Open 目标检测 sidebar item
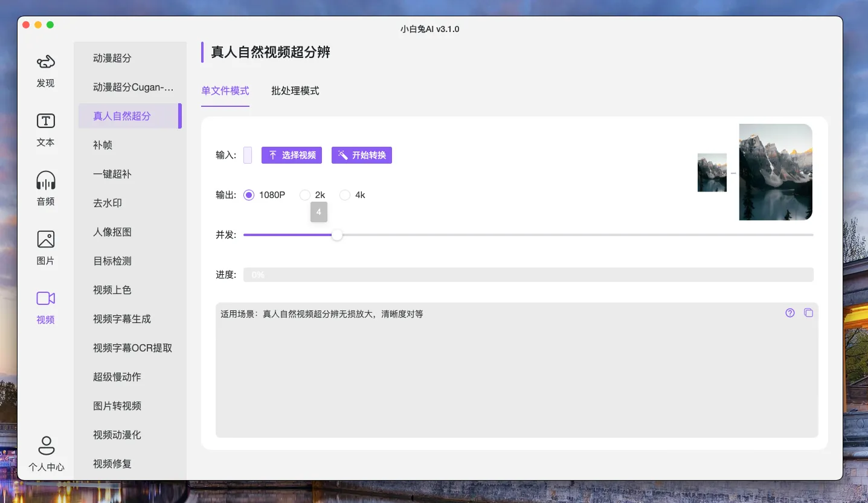The image size is (868, 503). point(130,261)
